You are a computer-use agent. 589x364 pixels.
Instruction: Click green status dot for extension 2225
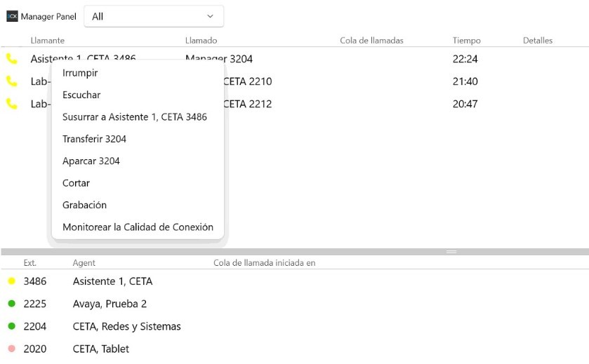pyautogui.click(x=11, y=304)
